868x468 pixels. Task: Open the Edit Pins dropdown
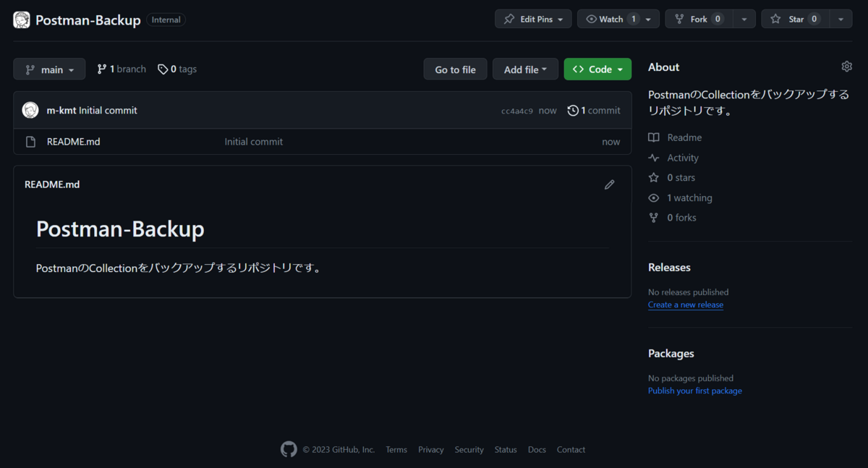coord(533,19)
